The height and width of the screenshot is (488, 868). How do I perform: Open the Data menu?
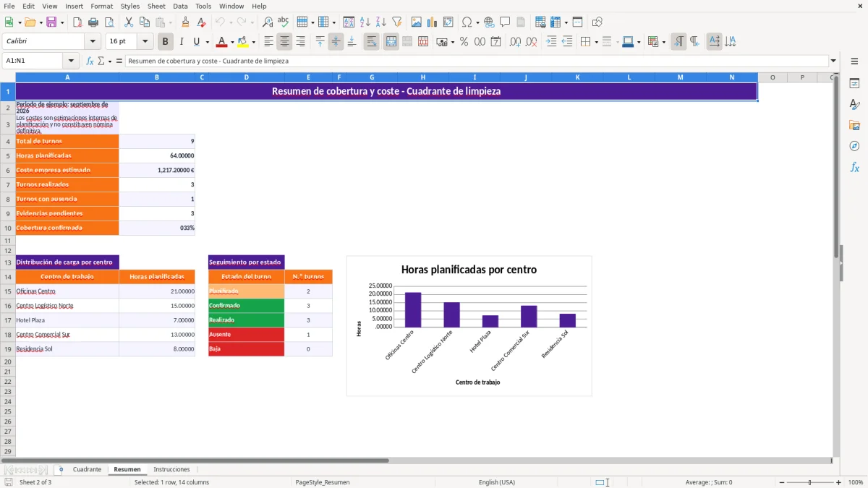tap(180, 6)
